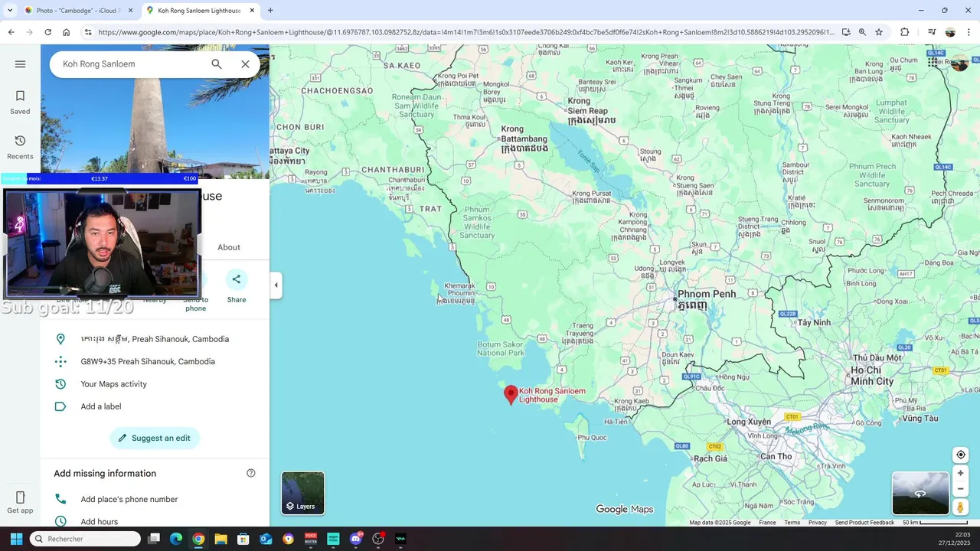Click the Street View pegman
Image resolution: width=980 pixels, height=551 pixels.
(x=960, y=507)
